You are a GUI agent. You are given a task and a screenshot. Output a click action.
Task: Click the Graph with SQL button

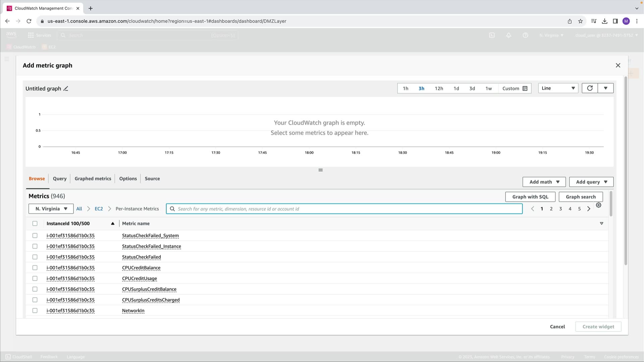(x=530, y=197)
